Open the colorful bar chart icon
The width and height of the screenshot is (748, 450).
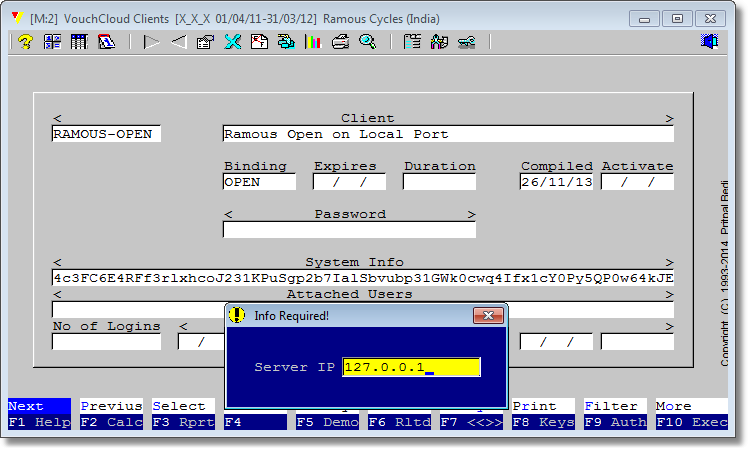point(313,42)
